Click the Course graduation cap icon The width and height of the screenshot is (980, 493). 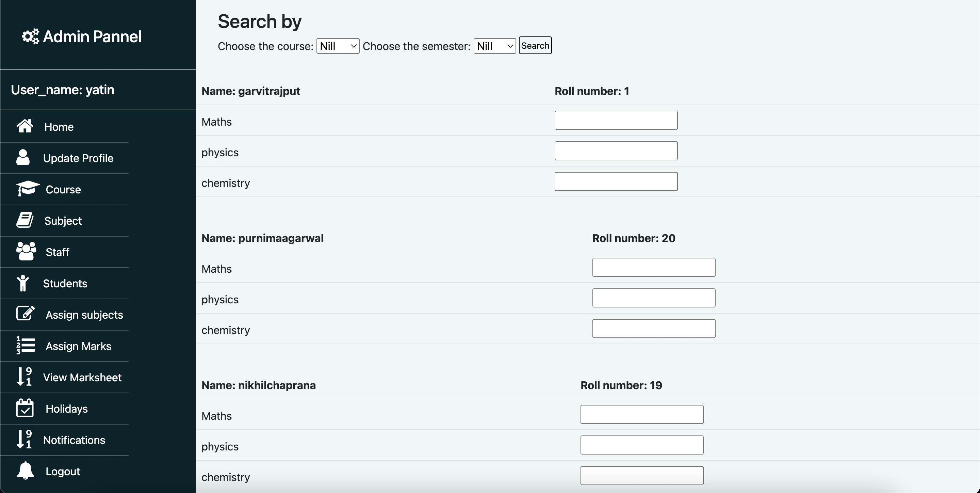[x=27, y=188]
